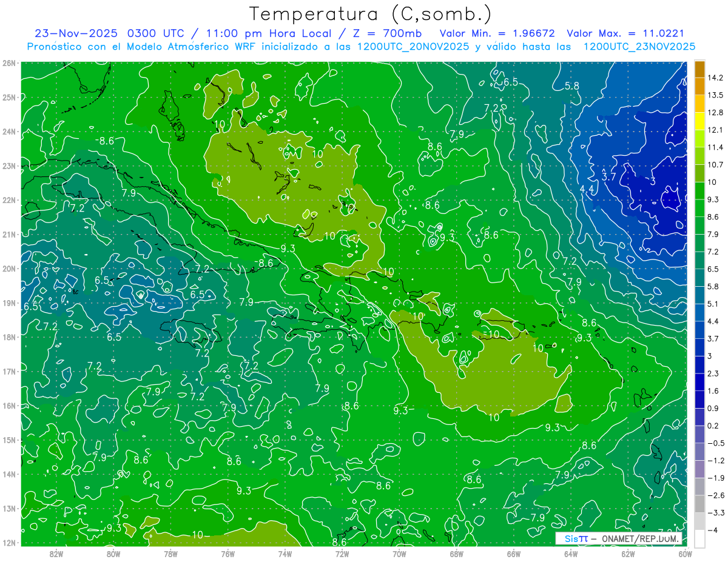Click the "Valor Max. = 11.0221" readout

pyautogui.click(x=625, y=33)
